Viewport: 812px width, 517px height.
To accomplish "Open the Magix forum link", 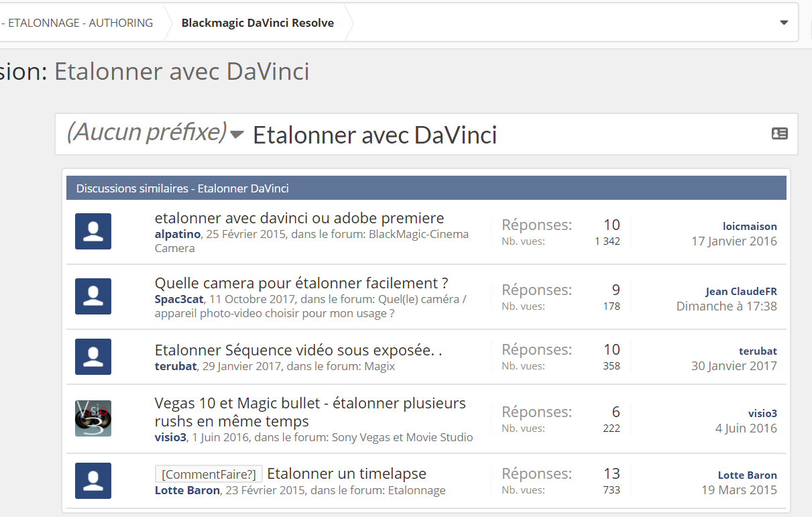I will pyautogui.click(x=380, y=366).
